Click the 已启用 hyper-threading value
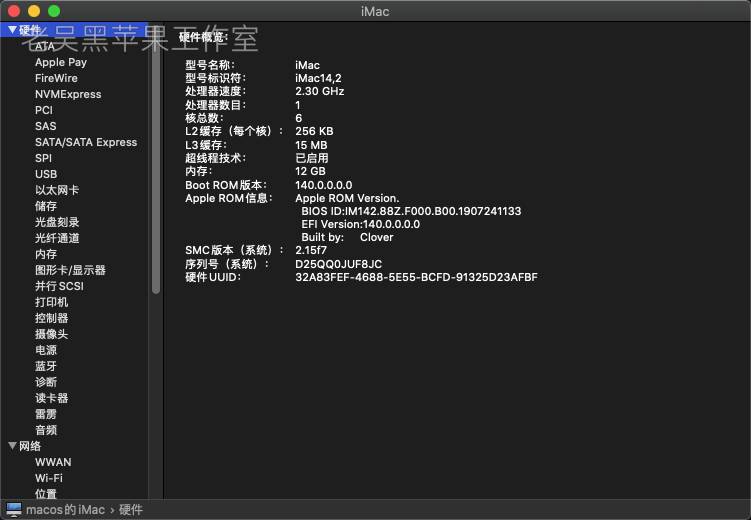 312,158
